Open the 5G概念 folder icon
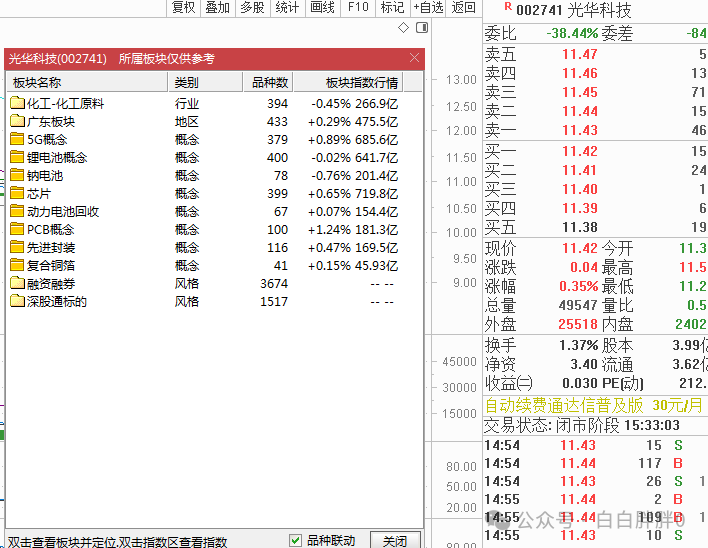The height and width of the screenshot is (548, 708). (17, 139)
